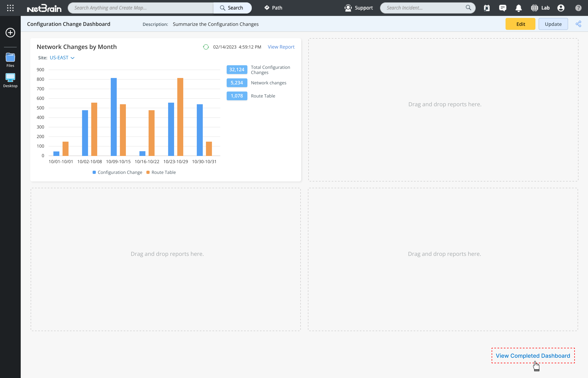Click the 32,124 total changes badge

[237, 70]
